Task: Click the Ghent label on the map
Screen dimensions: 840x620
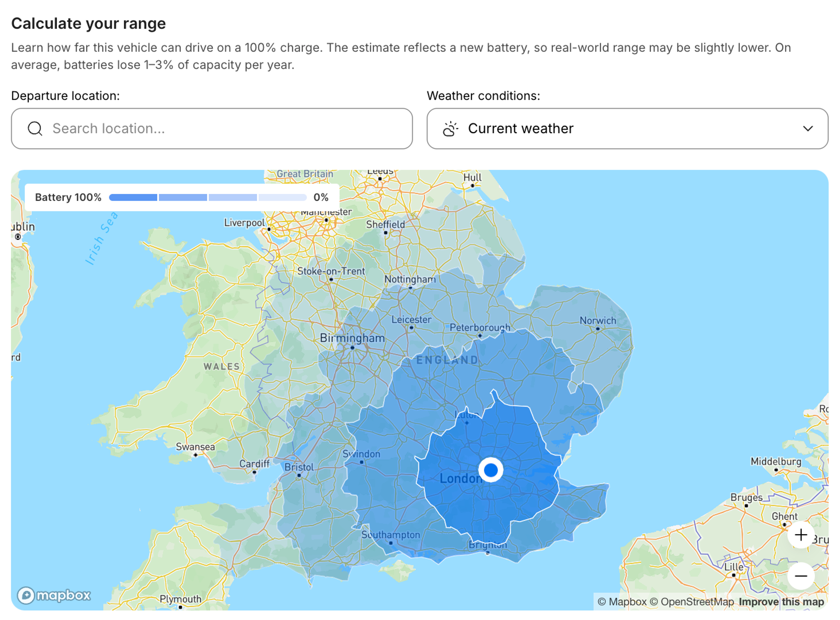Action: pos(784,517)
